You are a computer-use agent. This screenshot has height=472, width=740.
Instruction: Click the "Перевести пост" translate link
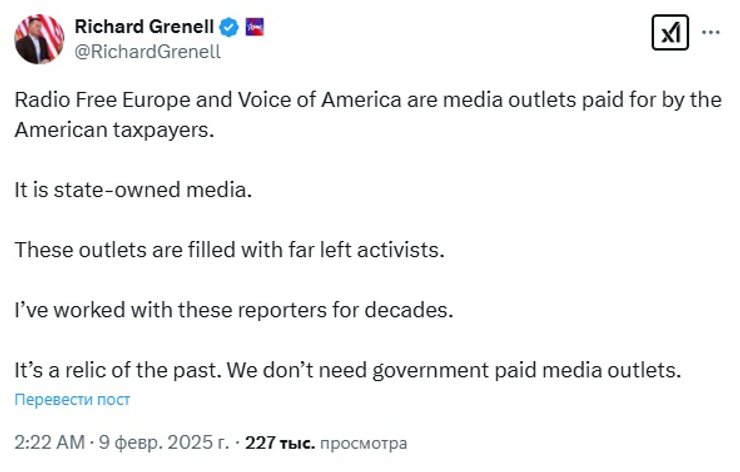pos(72,400)
